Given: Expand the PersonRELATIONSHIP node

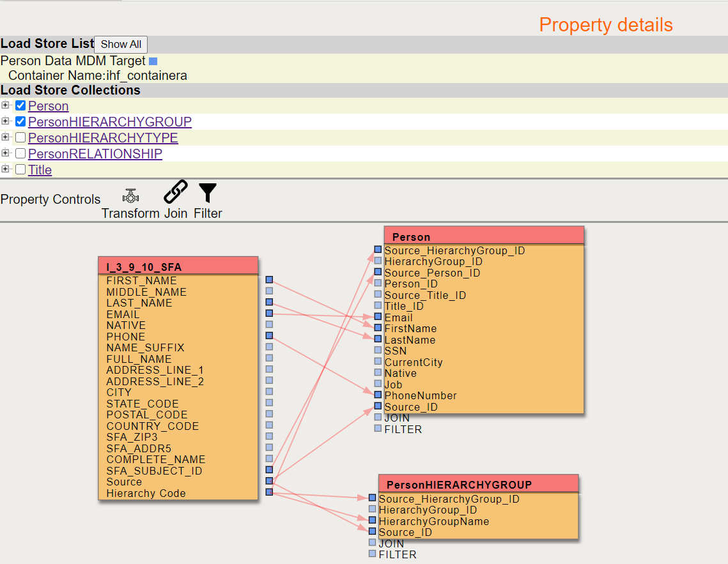Looking at the screenshot, I should 5,153.
